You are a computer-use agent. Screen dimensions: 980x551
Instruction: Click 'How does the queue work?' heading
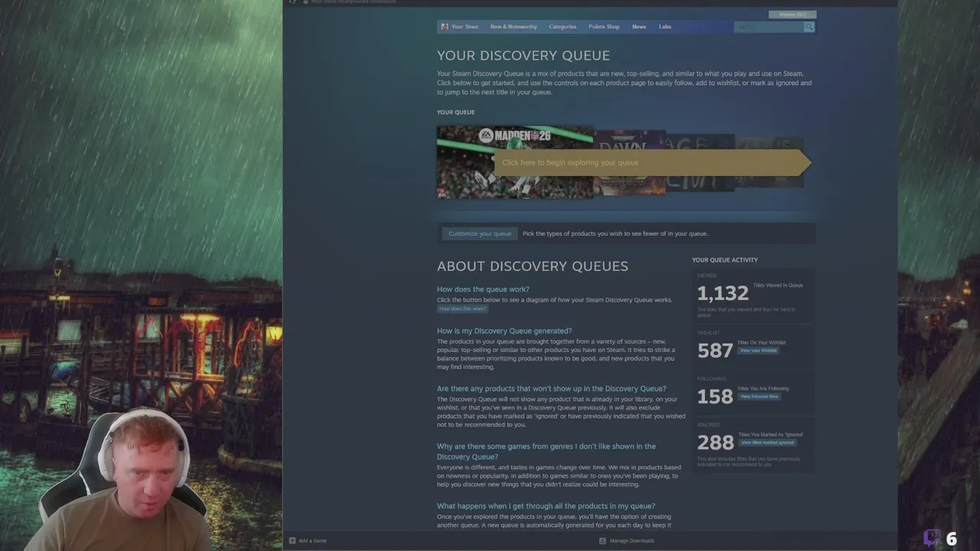483,289
